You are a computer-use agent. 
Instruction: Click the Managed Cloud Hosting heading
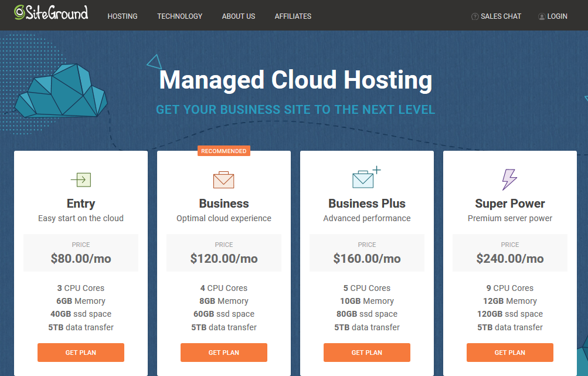pos(295,80)
